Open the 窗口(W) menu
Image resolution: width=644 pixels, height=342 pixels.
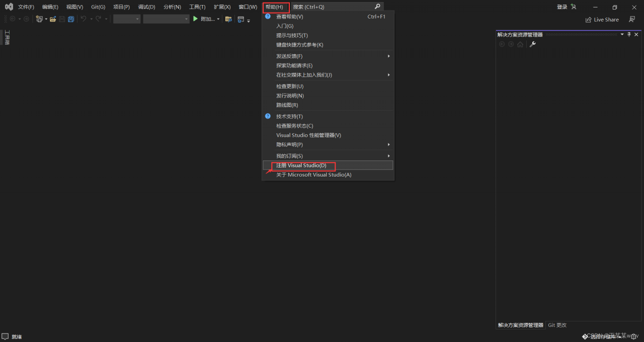pos(248,7)
